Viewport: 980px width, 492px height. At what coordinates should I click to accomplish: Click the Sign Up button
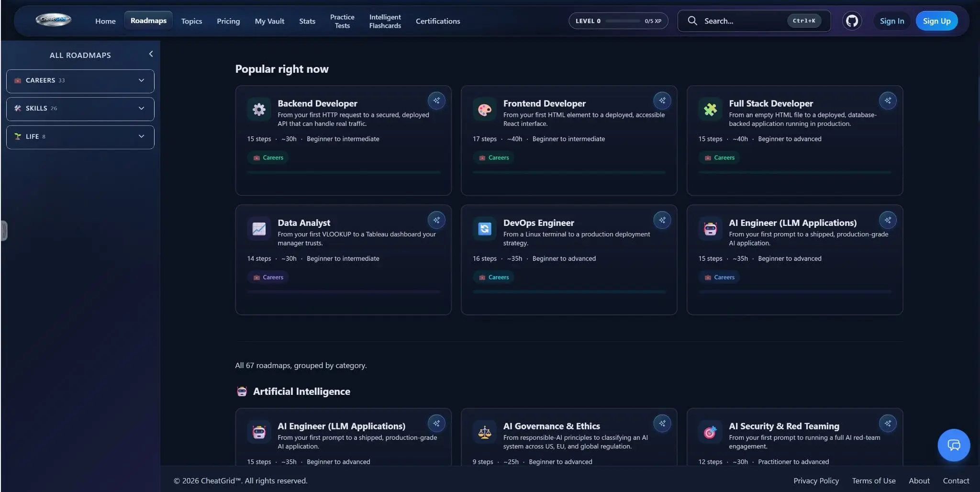point(936,21)
